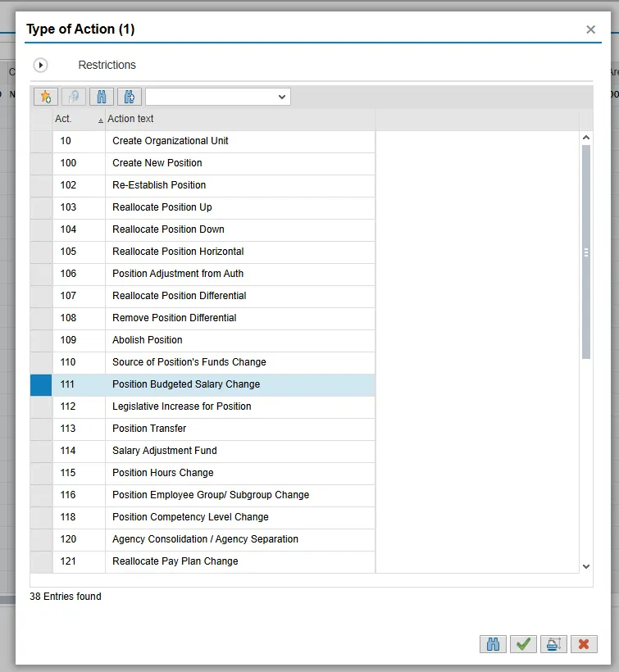Select row Salary Adjustment Fund

(203, 451)
